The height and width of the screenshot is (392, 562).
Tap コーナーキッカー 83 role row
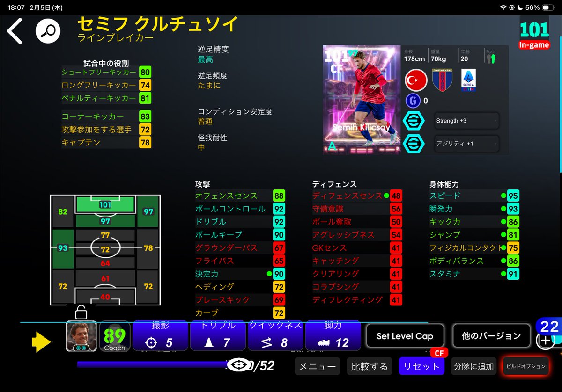coord(106,116)
